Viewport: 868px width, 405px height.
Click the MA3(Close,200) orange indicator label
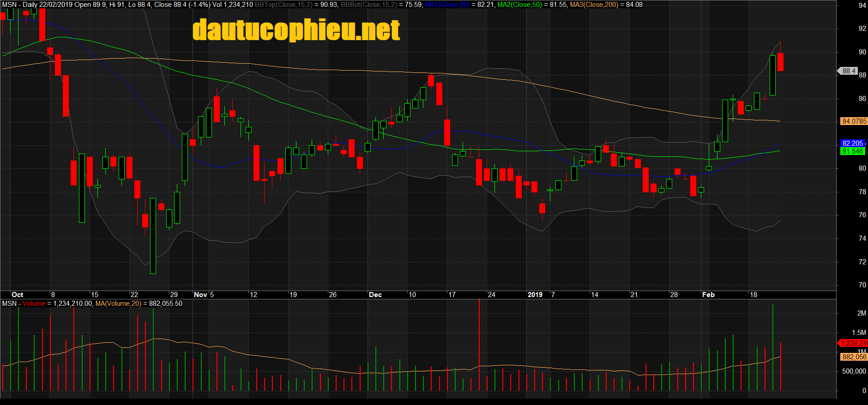point(594,5)
